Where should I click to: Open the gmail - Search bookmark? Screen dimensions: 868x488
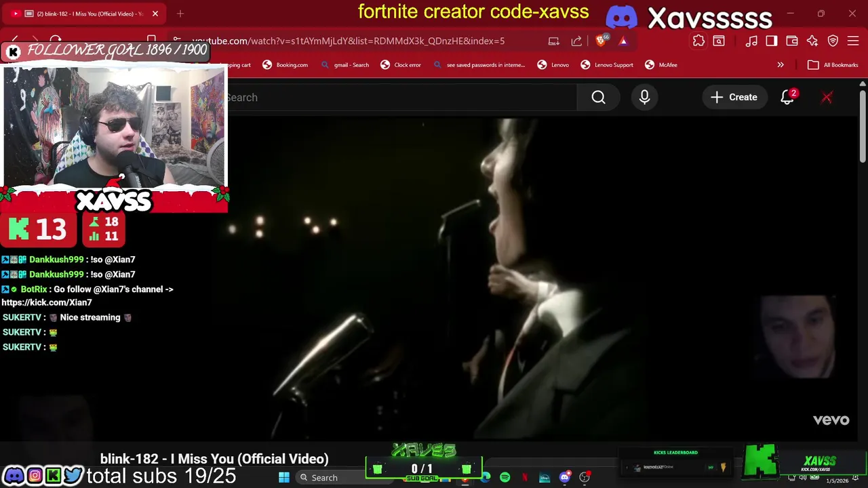[x=345, y=65]
